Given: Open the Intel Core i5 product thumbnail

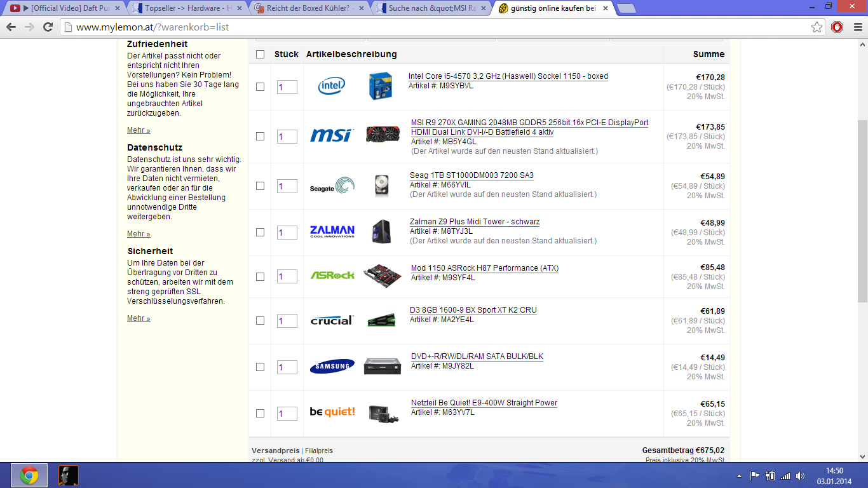Looking at the screenshot, I should [x=381, y=86].
